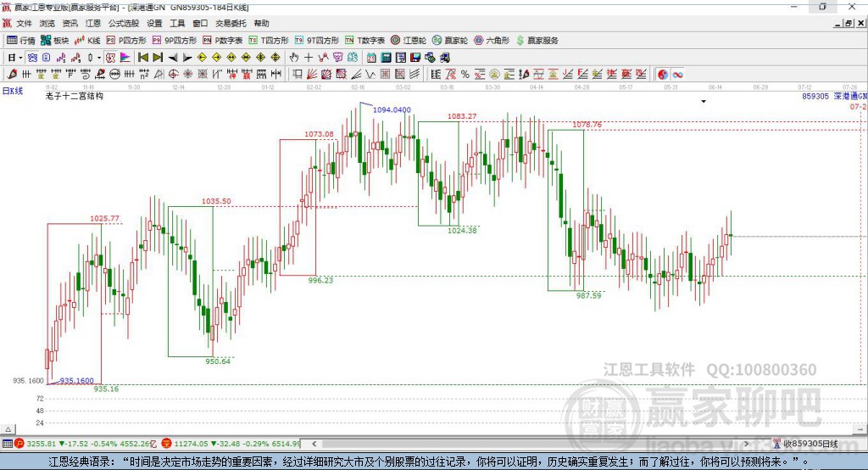
Task: Click the 收859305日线 status item
Action: (x=806, y=444)
